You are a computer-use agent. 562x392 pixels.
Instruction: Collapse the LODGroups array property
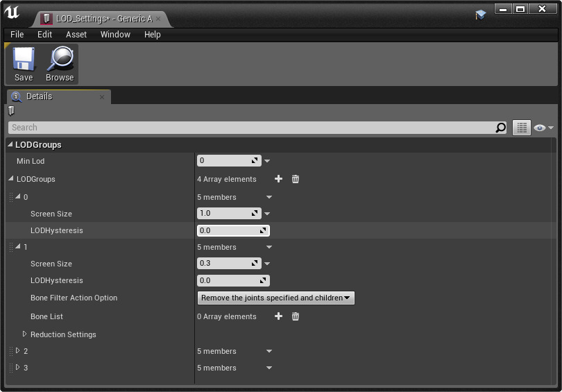pyautogui.click(x=10, y=178)
